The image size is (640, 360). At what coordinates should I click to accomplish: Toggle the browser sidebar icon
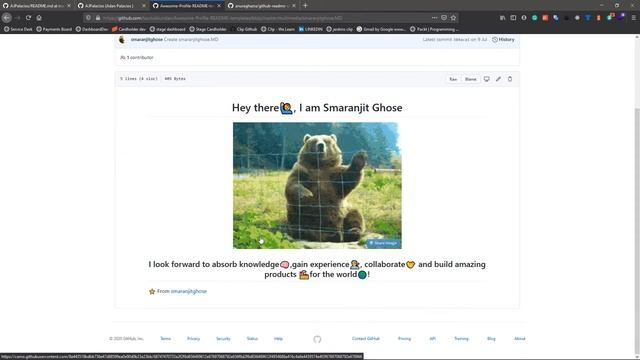point(513,18)
